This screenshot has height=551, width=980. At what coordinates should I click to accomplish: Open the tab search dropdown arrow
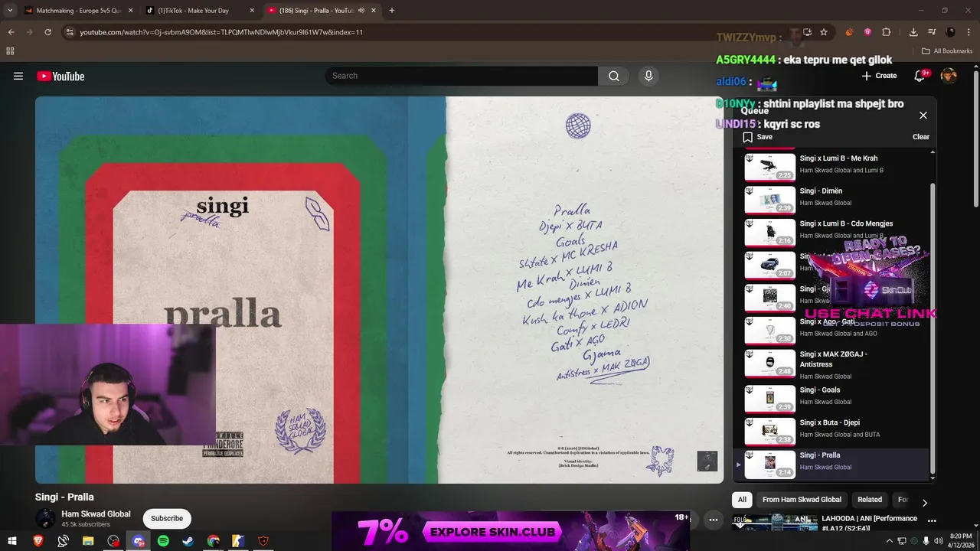pos(10,11)
